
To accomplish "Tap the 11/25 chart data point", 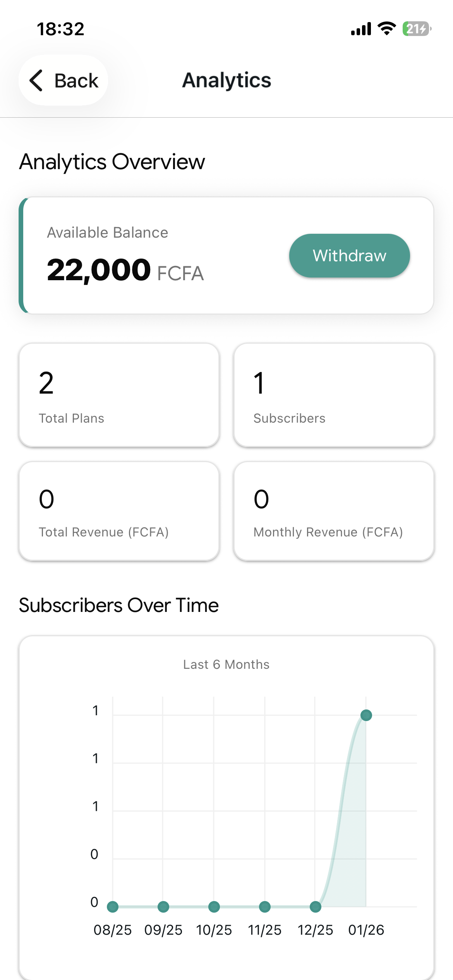I will pos(265,906).
